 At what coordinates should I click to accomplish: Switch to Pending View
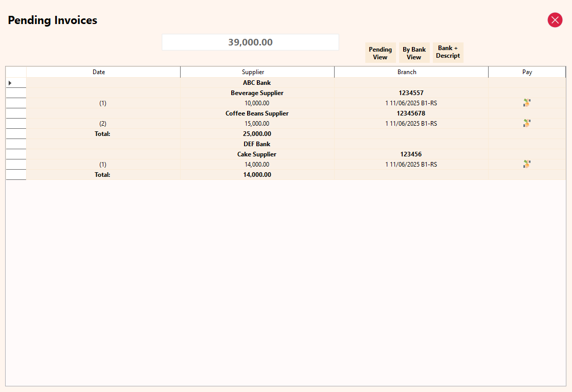point(380,53)
